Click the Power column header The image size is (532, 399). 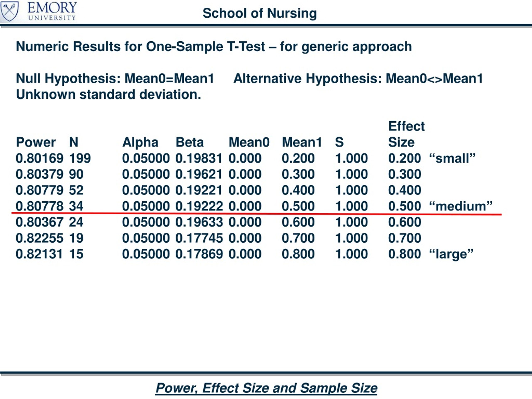point(36,142)
